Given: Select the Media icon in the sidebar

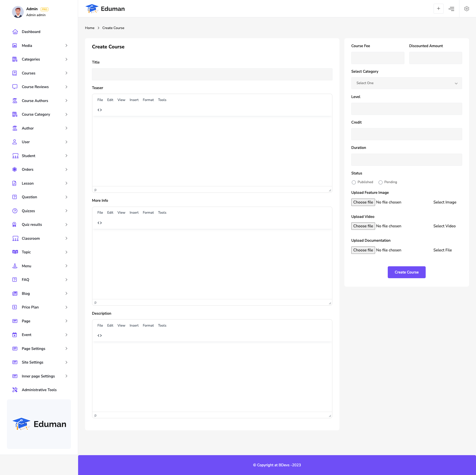Looking at the screenshot, I should tap(15, 45).
